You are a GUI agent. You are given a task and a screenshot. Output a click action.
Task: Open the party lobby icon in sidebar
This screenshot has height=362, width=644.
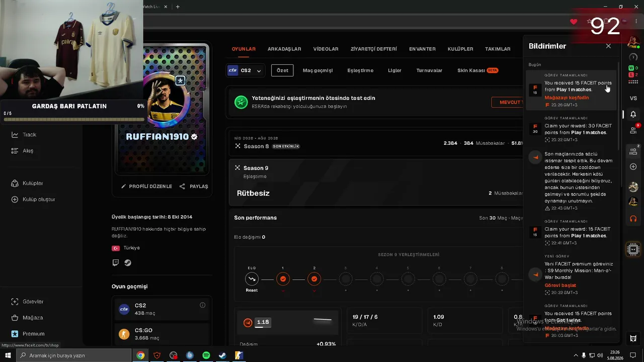(x=633, y=151)
